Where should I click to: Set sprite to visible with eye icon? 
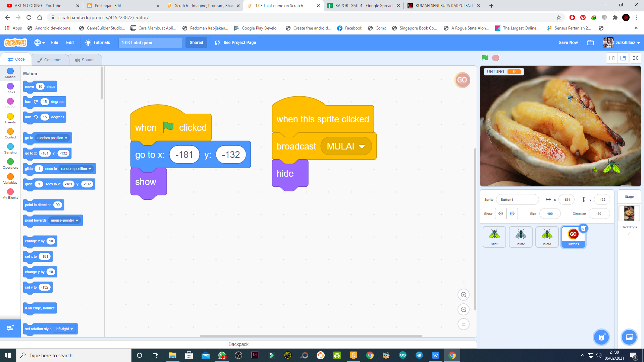tap(501, 214)
